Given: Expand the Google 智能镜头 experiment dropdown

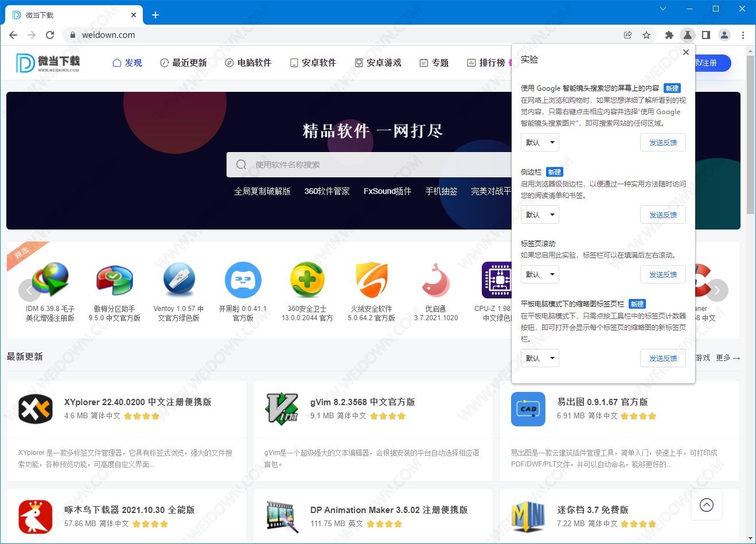Looking at the screenshot, I should [x=540, y=143].
